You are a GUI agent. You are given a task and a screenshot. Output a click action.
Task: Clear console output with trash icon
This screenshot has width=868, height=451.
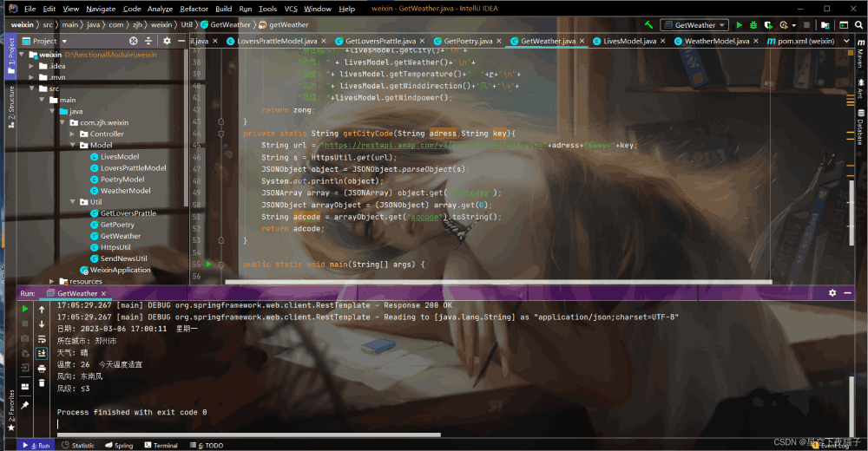[x=42, y=384]
